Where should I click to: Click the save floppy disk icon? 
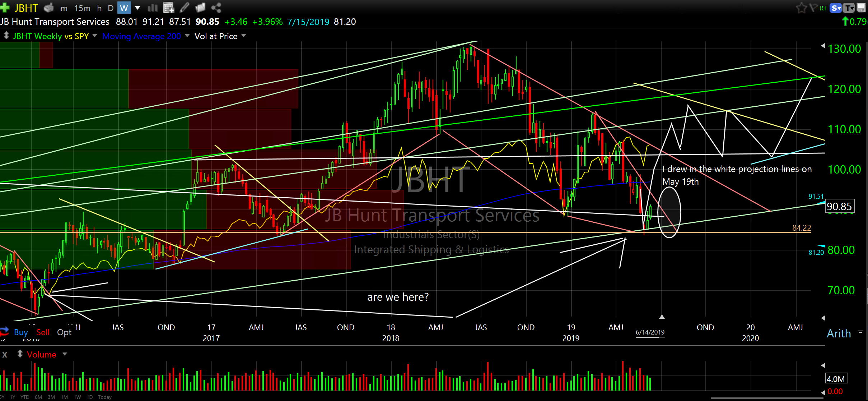pos(862,8)
